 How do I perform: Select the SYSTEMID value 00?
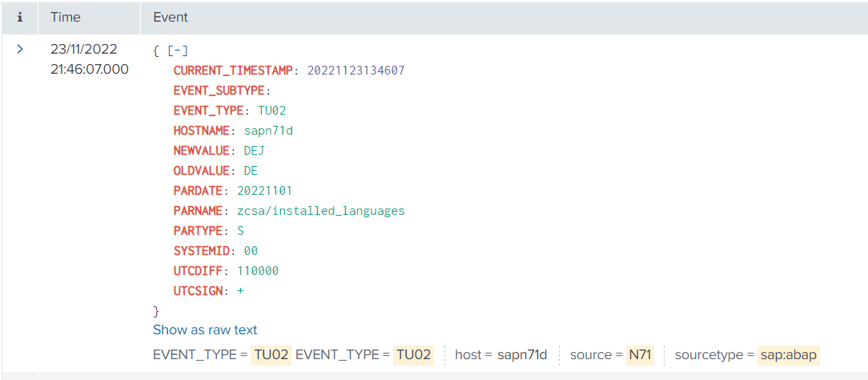tap(251, 251)
